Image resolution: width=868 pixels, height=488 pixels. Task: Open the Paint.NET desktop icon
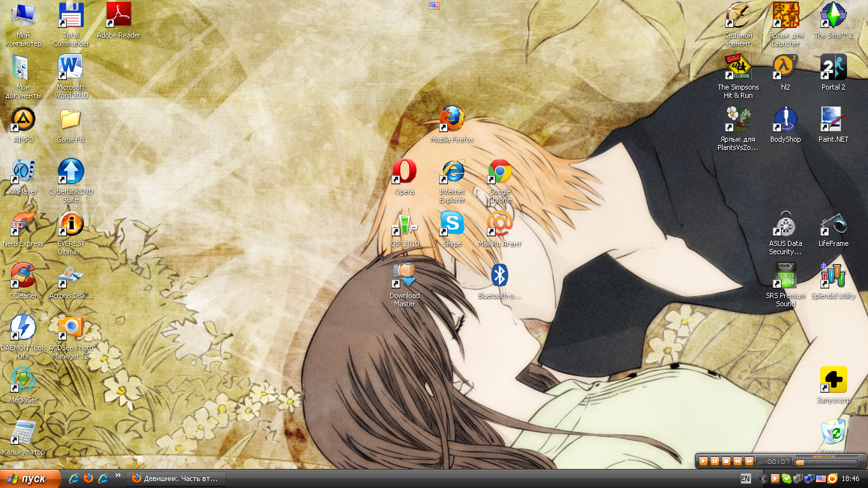click(x=833, y=120)
